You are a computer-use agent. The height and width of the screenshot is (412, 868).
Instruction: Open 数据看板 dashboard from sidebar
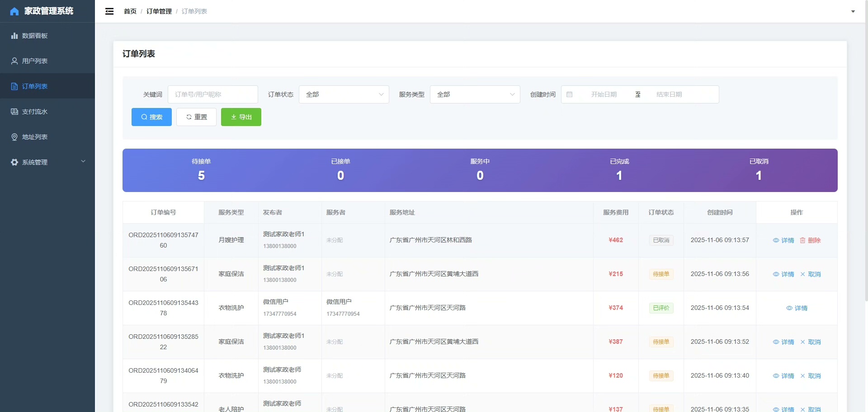click(34, 36)
